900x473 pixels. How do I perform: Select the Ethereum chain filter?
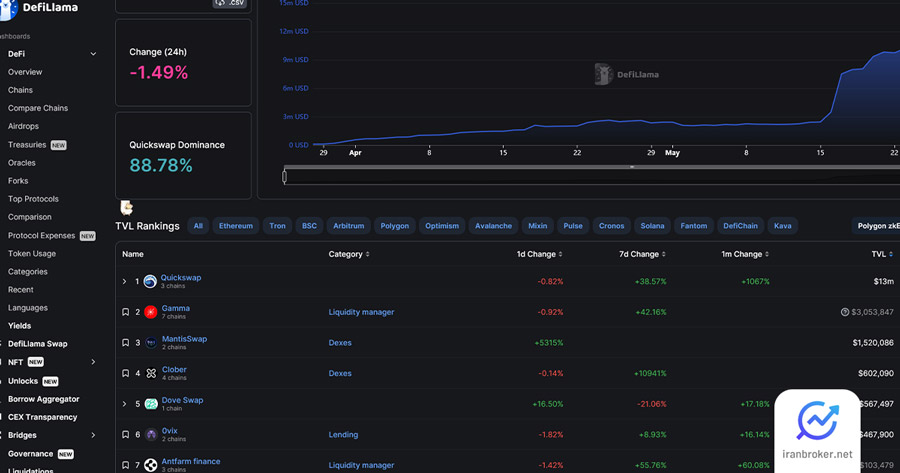coord(235,226)
